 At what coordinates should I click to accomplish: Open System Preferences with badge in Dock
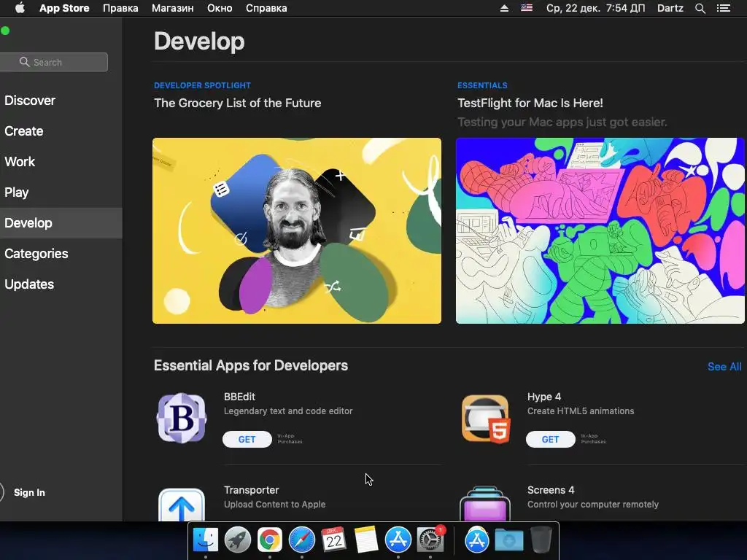coord(430,540)
